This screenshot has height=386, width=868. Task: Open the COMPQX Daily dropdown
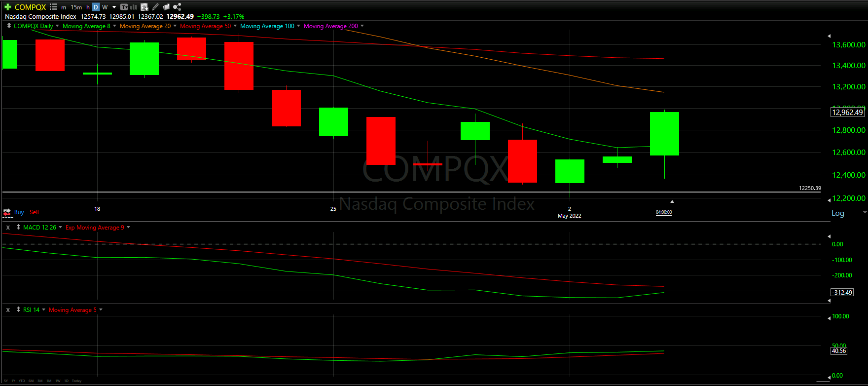click(57, 26)
